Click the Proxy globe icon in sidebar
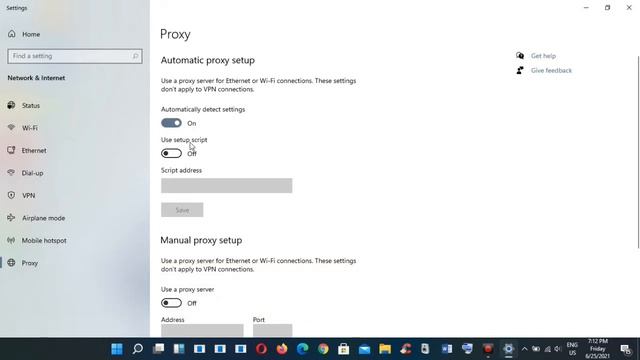Screen dimensions: 640x360 click(11, 263)
